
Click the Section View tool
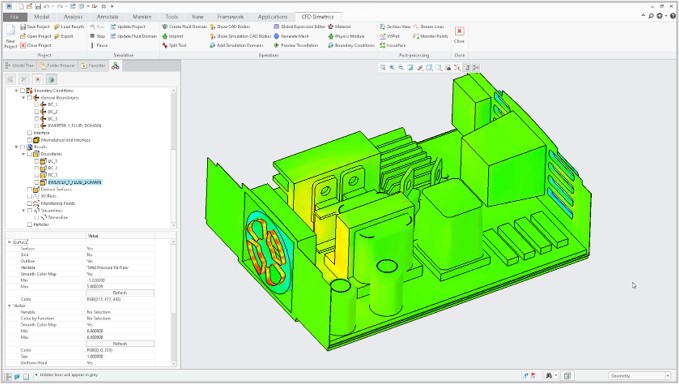click(x=395, y=27)
